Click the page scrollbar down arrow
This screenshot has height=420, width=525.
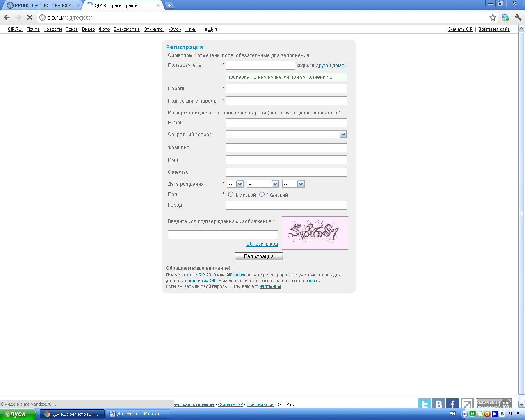522,404
